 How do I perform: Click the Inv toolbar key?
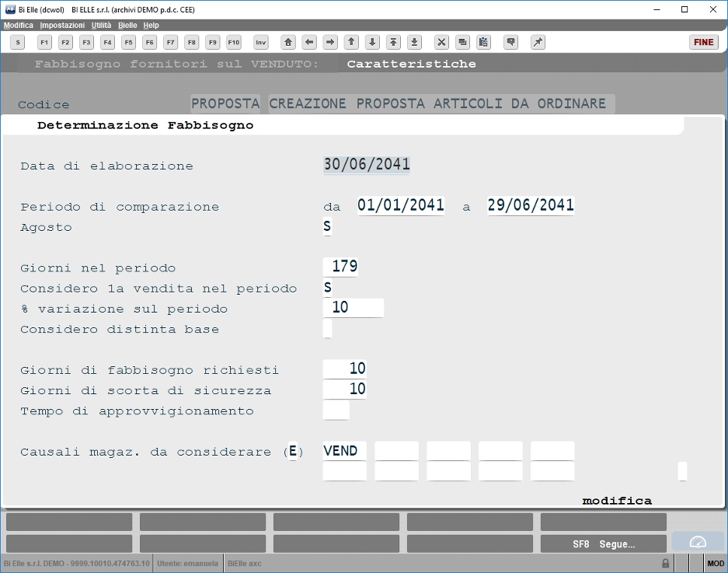click(x=261, y=42)
